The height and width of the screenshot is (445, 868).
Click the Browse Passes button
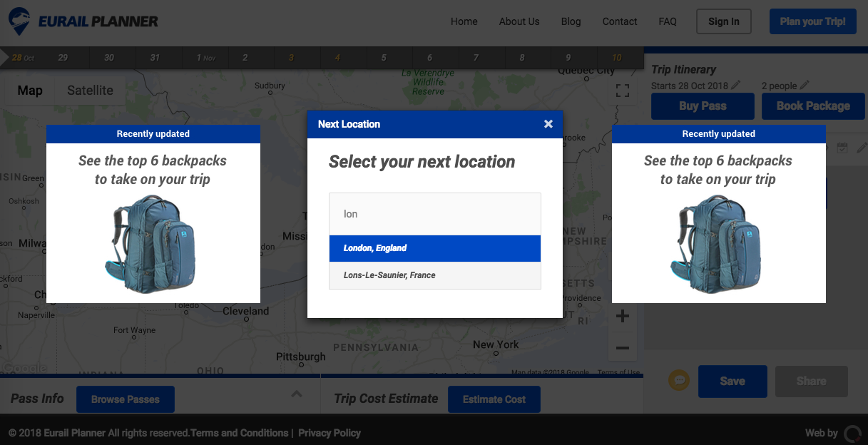(x=126, y=399)
